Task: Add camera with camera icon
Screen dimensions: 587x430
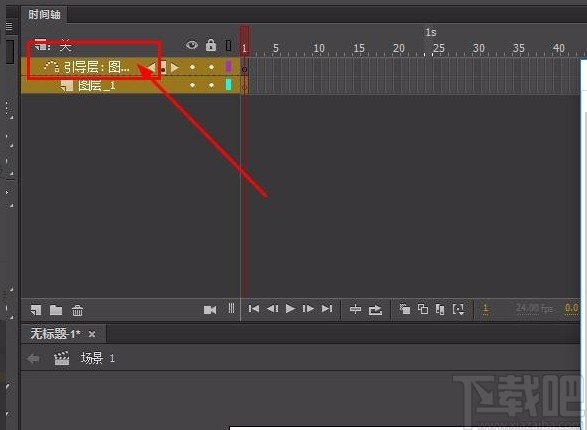Action: (210, 310)
